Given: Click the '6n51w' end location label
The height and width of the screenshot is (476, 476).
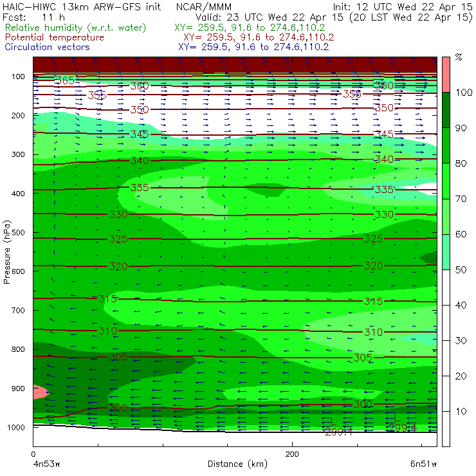Looking at the screenshot, I should [423, 464].
